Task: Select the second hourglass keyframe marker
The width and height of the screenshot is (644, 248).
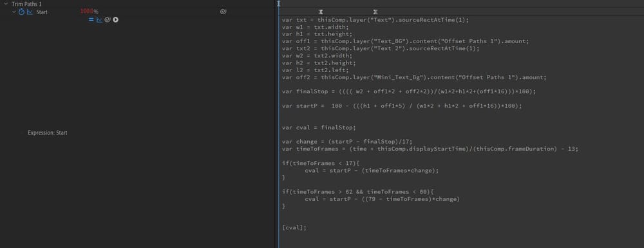Action: pyautogui.click(x=375, y=12)
